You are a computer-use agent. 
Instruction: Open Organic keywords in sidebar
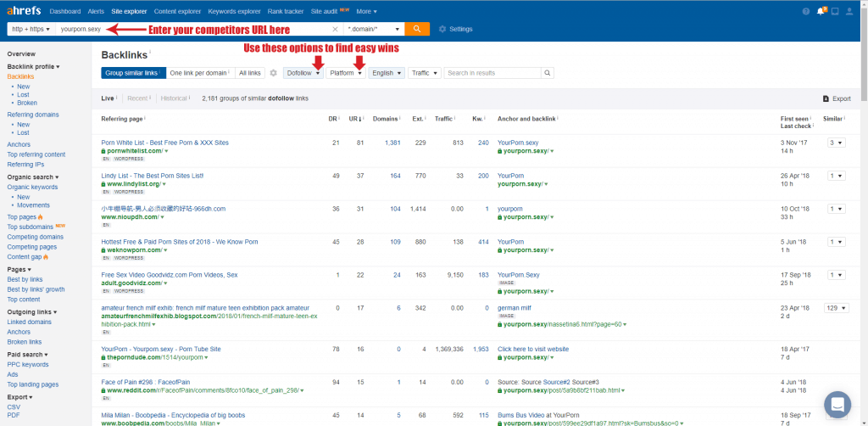32,188
